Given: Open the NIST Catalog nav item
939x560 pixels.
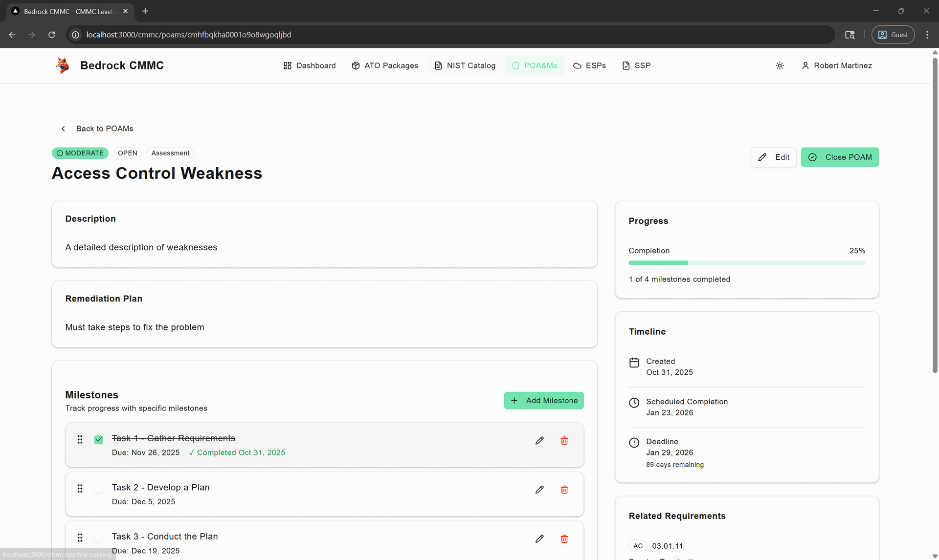Looking at the screenshot, I should click(x=465, y=65).
